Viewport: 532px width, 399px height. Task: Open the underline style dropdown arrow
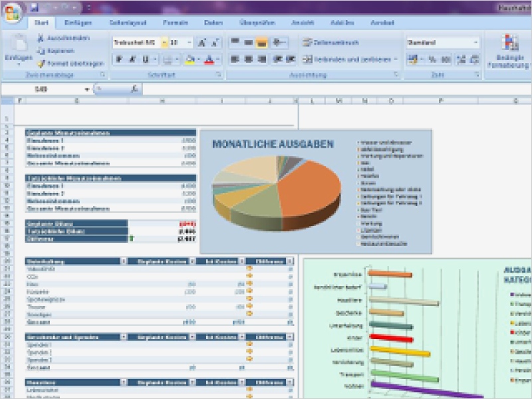click(x=155, y=60)
